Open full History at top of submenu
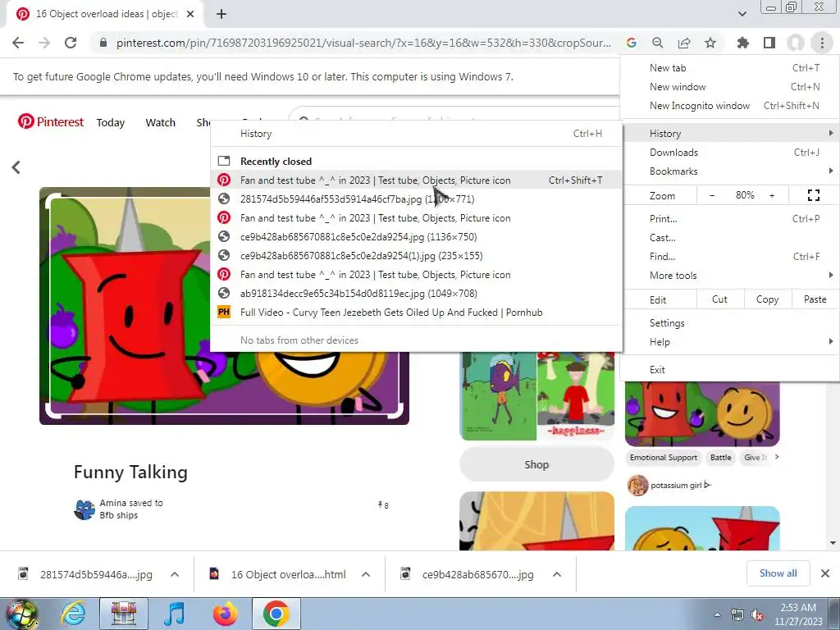The image size is (840, 630). (x=416, y=134)
